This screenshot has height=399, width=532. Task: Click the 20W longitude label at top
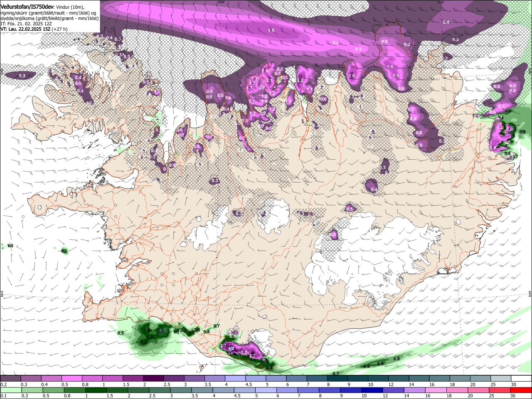tap(221, 2)
